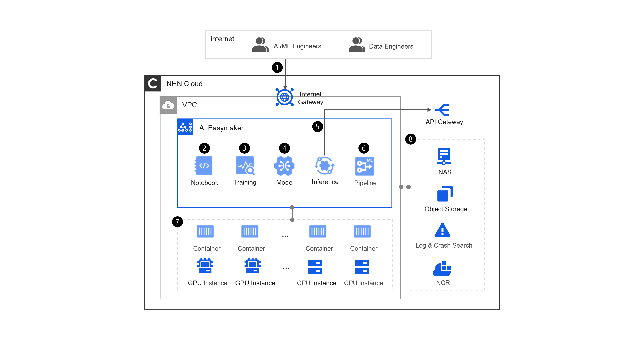This screenshot has width=644, height=340.
Task: Click the number 8 step marker
Action: pyautogui.click(x=411, y=139)
